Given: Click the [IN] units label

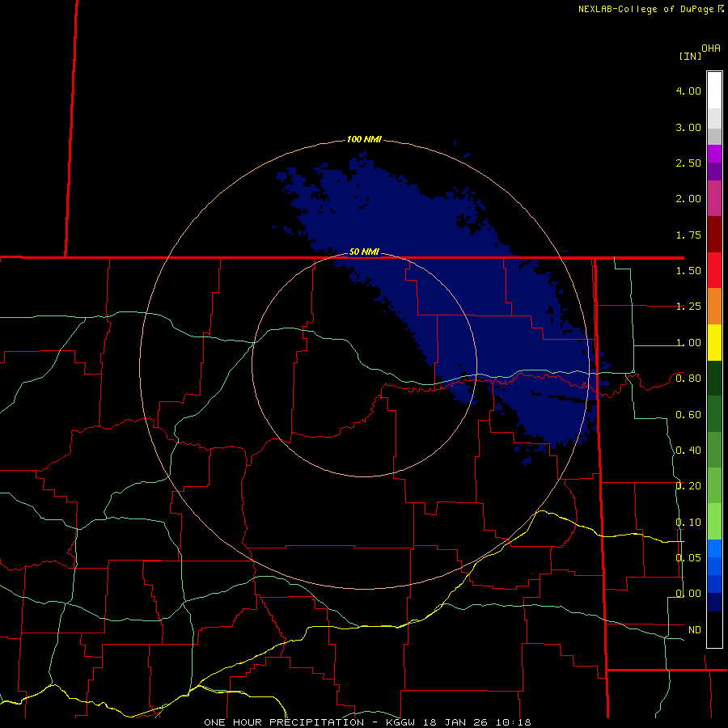Looking at the screenshot, I should click(690, 56).
